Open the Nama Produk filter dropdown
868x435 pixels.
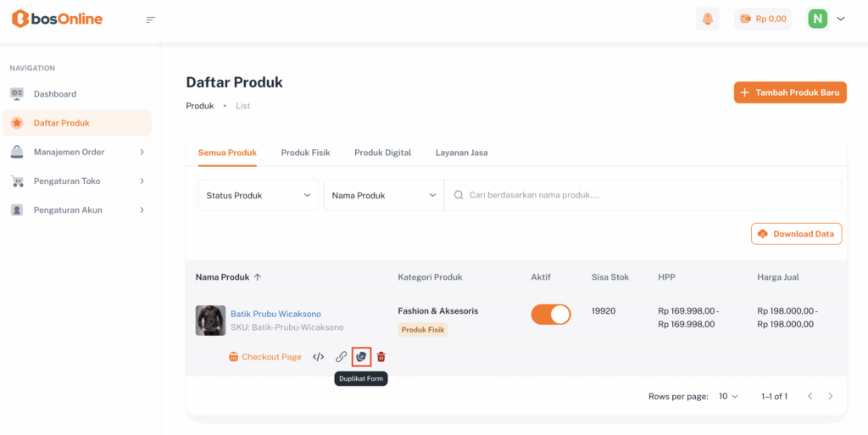[x=383, y=195]
